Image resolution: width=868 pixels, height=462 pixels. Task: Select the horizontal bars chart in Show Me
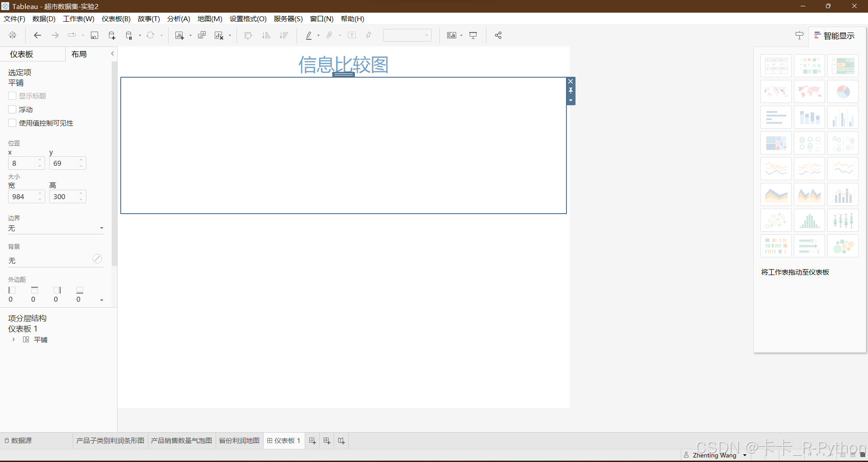[776, 117]
